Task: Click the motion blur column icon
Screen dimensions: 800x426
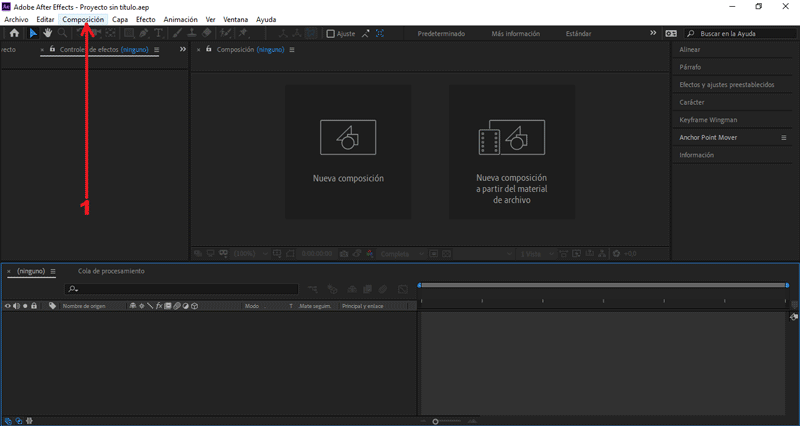Action: (x=177, y=306)
